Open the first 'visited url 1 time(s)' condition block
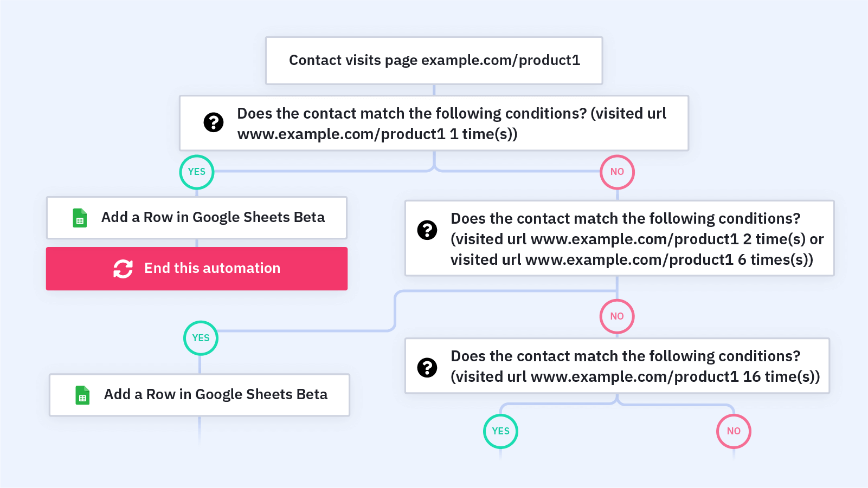Image resolution: width=868 pixels, height=488 pixels. [x=434, y=123]
